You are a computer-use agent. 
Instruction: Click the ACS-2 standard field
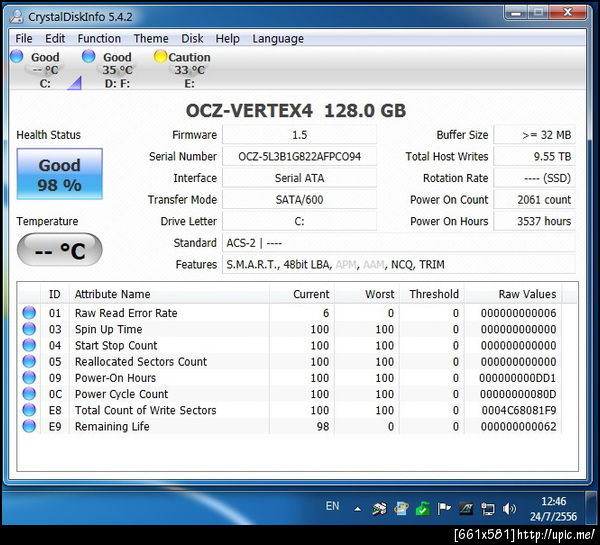(x=399, y=243)
